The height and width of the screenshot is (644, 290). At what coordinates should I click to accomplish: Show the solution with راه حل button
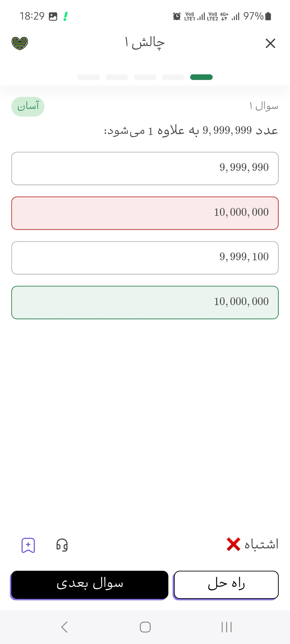226,584
